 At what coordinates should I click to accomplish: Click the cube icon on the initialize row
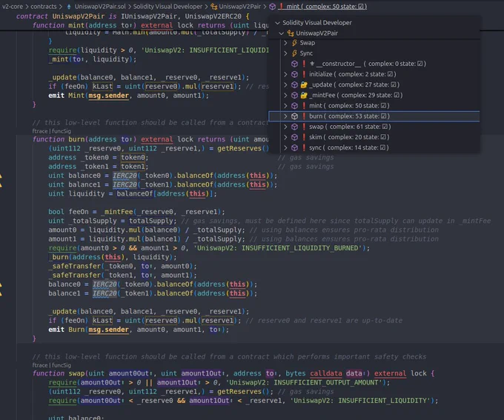tap(294, 74)
